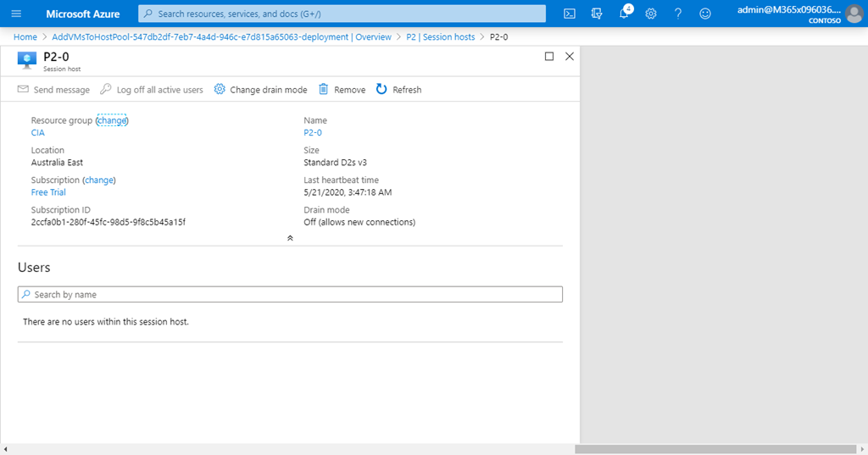Launch Cloud Shell from top bar

(570, 14)
